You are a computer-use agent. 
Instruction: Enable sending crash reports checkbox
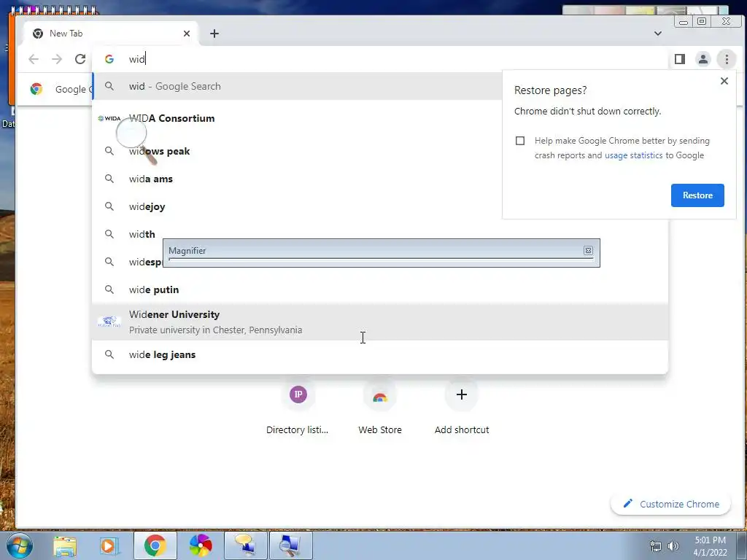520,141
